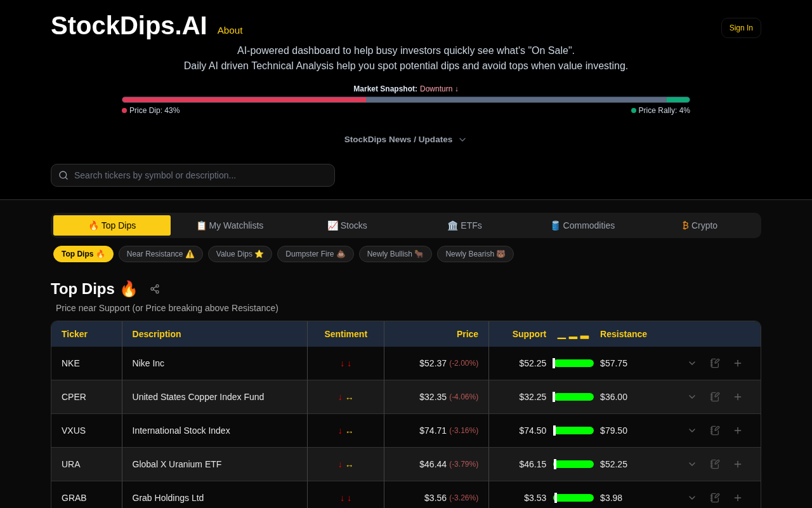Click the notes icon for URA
Viewport: 812px width, 508px height.
click(715, 464)
